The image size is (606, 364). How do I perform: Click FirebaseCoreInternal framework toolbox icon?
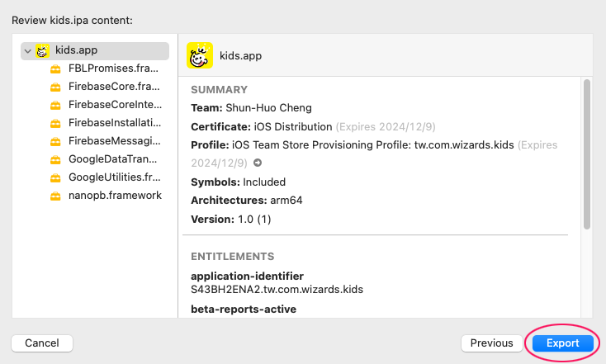(55, 105)
